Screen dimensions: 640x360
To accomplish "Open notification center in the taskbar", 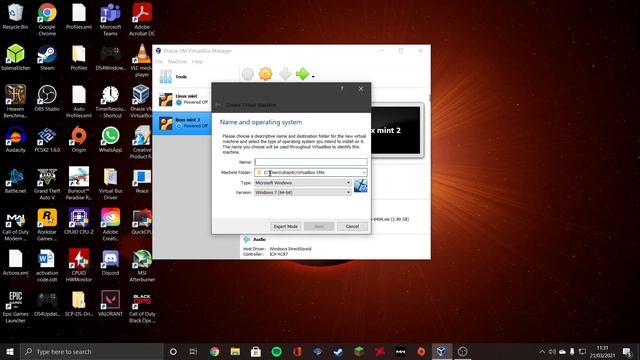I will click(627, 352).
